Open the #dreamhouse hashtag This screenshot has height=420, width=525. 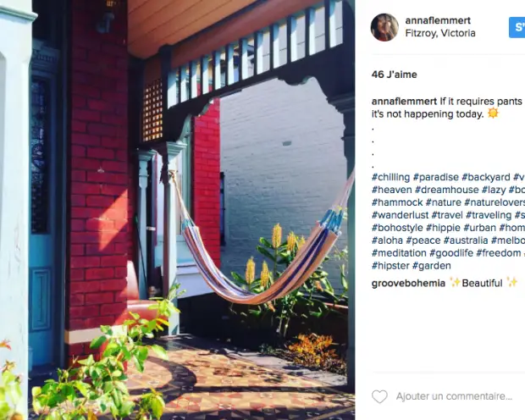point(446,190)
